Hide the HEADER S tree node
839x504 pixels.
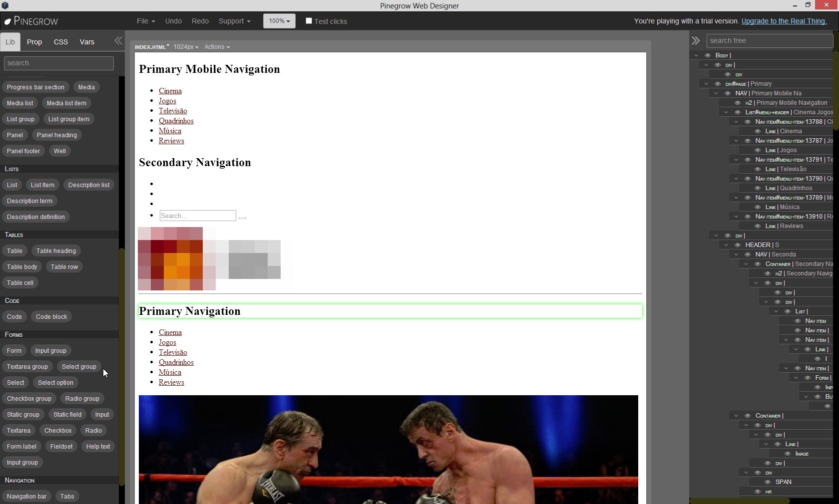click(738, 245)
